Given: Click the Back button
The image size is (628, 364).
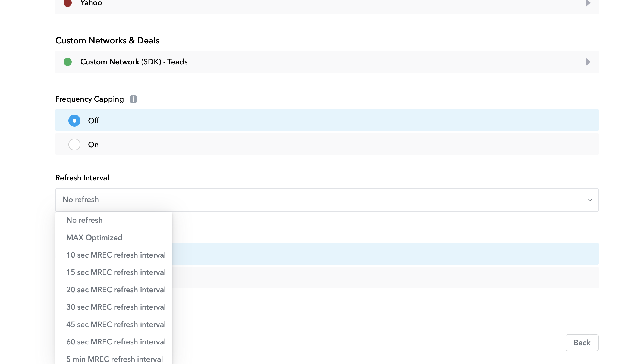Looking at the screenshot, I should [x=582, y=343].
